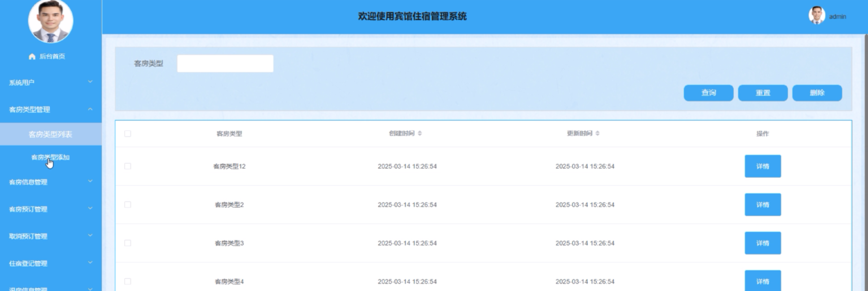Open 系统用户 menu
Image resolution: width=868 pixels, height=291 pixels.
click(x=51, y=82)
